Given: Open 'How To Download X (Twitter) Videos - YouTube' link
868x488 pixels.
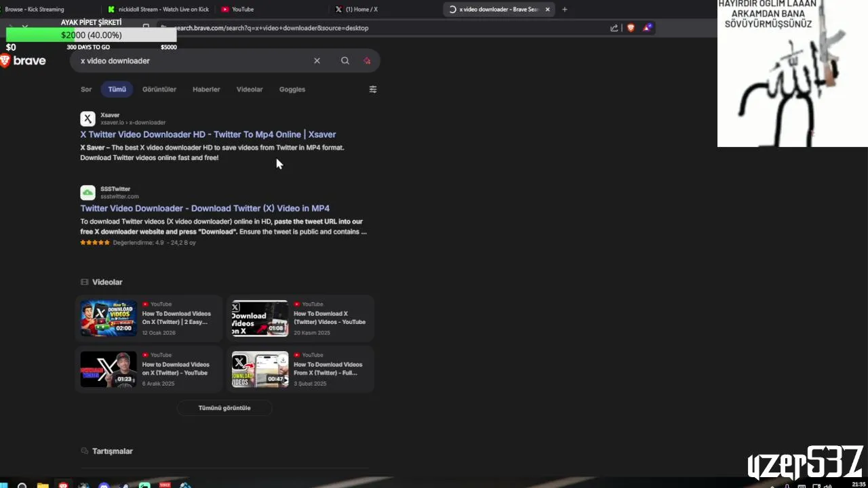Looking at the screenshot, I should coord(330,318).
